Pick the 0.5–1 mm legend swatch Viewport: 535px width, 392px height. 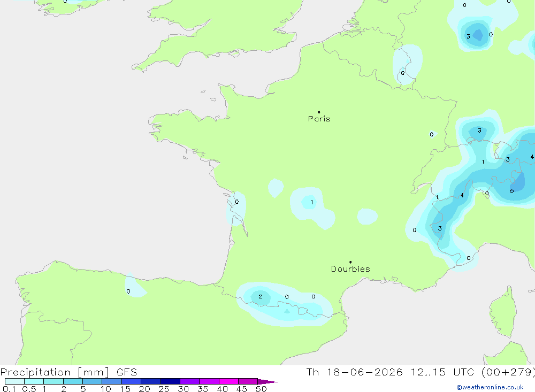tap(34, 381)
